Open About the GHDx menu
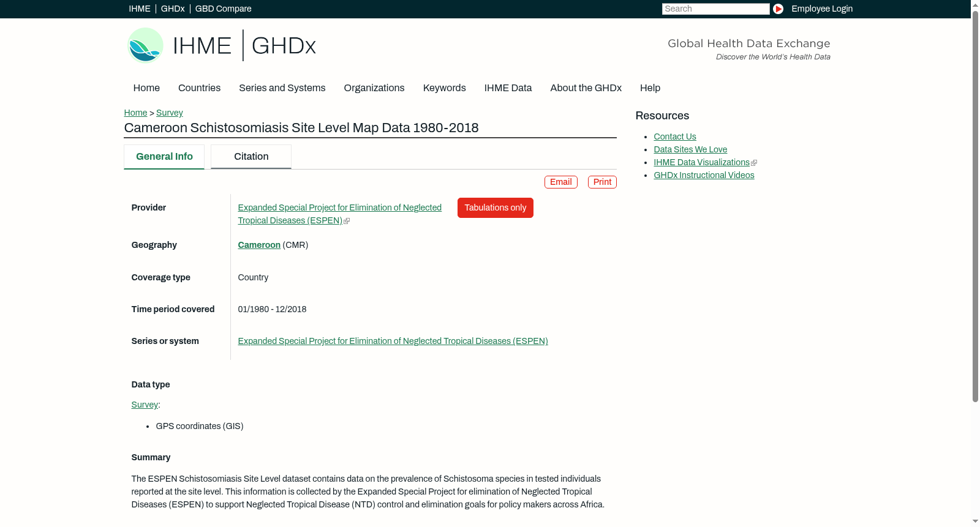980x527 pixels. pyautogui.click(x=586, y=88)
